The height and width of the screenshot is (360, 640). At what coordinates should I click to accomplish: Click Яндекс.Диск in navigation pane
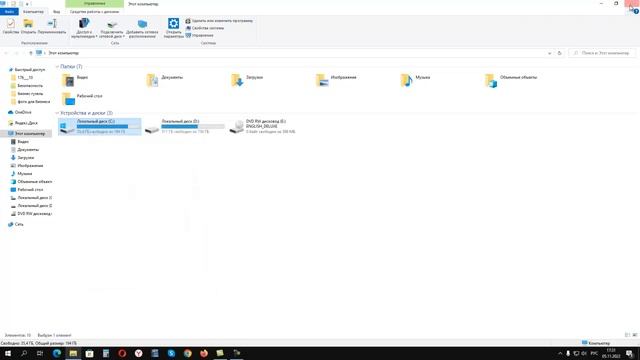(x=26, y=123)
